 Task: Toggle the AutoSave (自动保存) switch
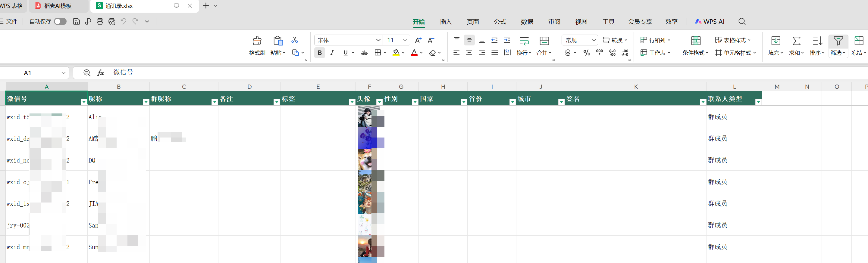click(x=60, y=22)
